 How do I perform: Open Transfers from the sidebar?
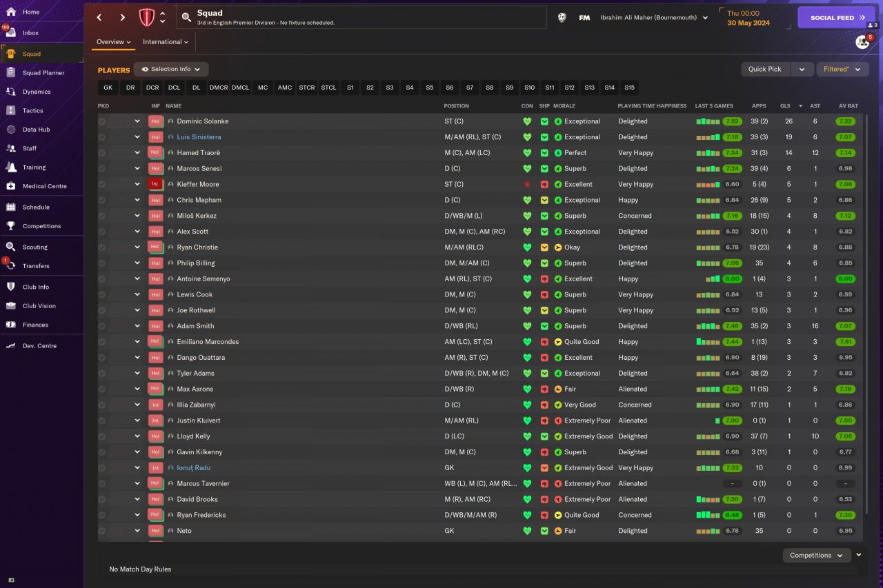tap(41, 266)
